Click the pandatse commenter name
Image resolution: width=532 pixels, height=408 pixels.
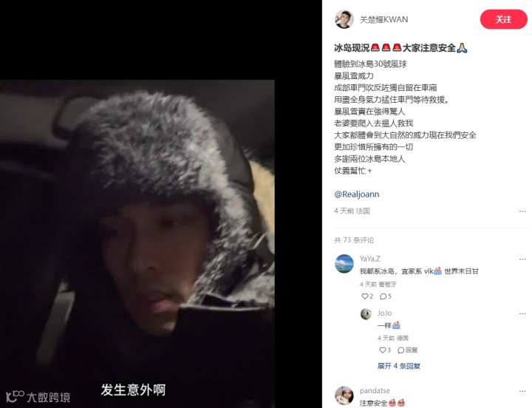pyautogui.click(x=375, y=391)
